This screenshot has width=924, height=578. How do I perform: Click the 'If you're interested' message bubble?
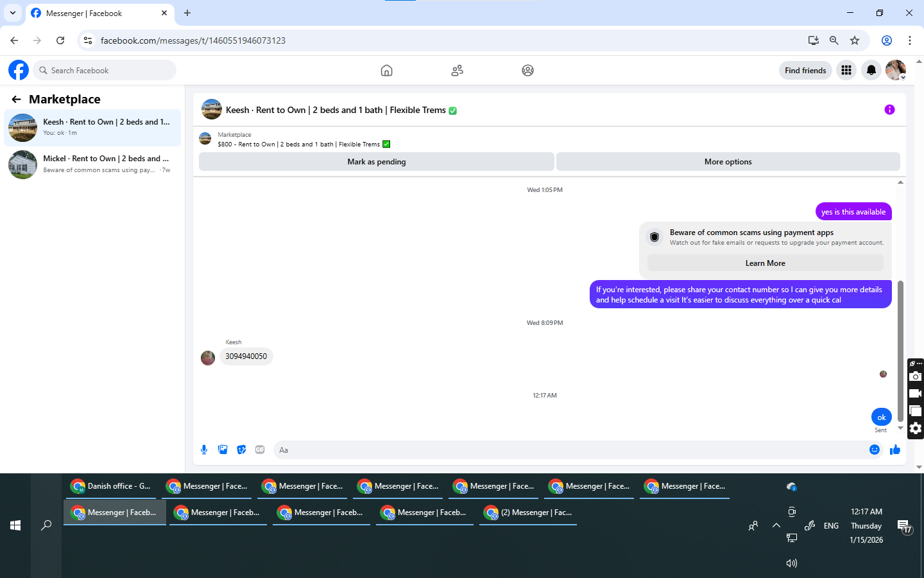click(x=740, y=294)
